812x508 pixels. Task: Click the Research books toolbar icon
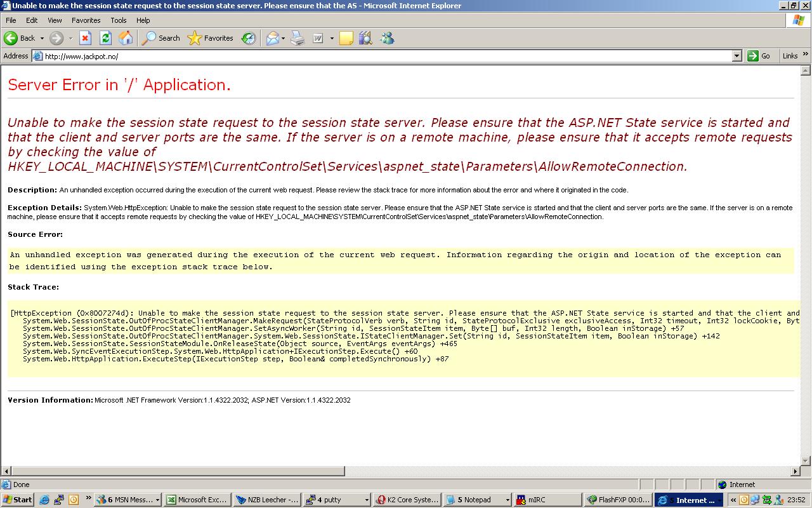365,38
